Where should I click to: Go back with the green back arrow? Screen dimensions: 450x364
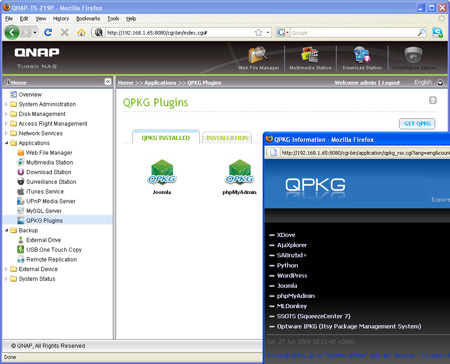click(x=12, y=32)
